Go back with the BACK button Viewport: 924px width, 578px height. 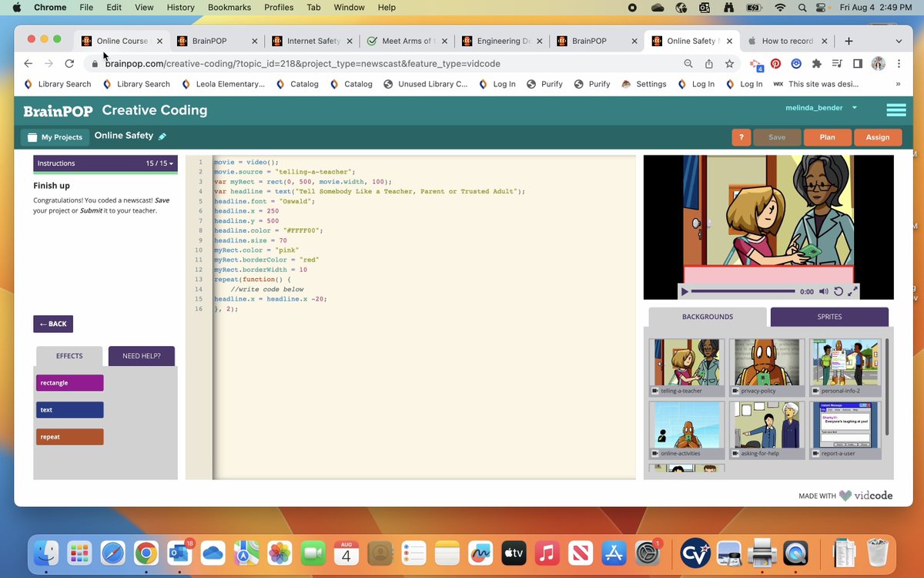[x=53, y=324]
